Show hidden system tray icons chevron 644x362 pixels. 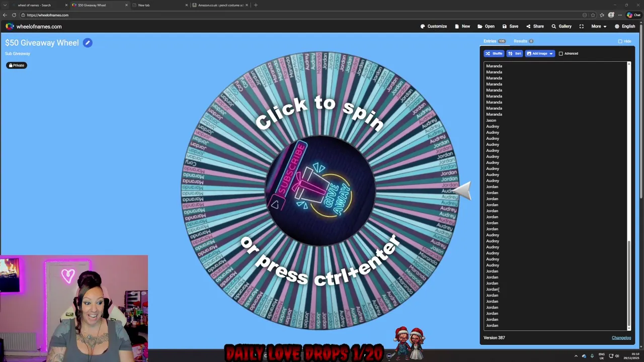(576, 356)
